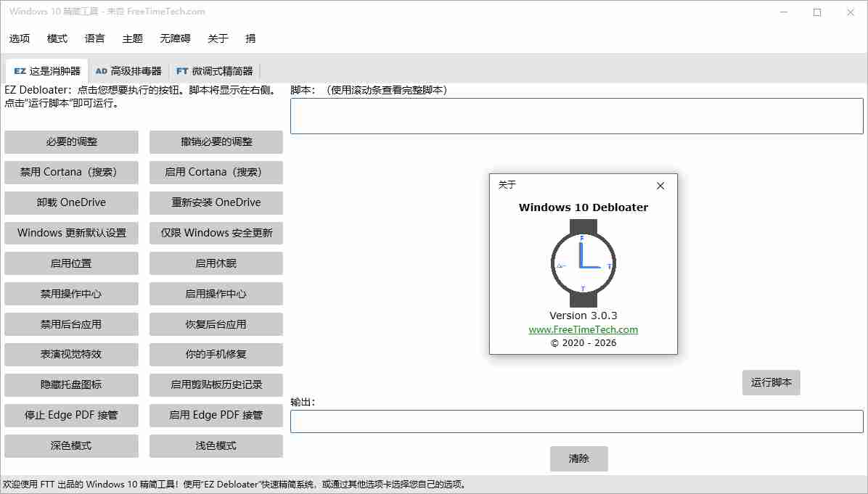Click 仅限 Windows 安全更新 button

(x=216, y=233)
